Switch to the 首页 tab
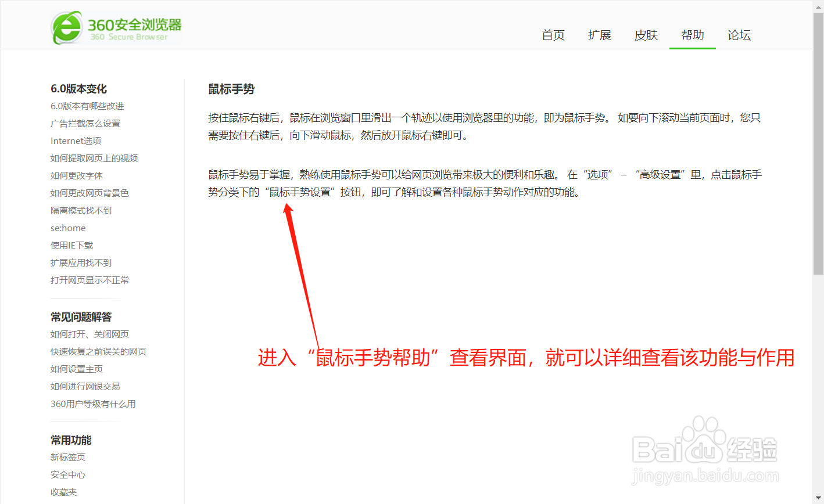This screenshot has height=504, width=824. pos(553,35)
